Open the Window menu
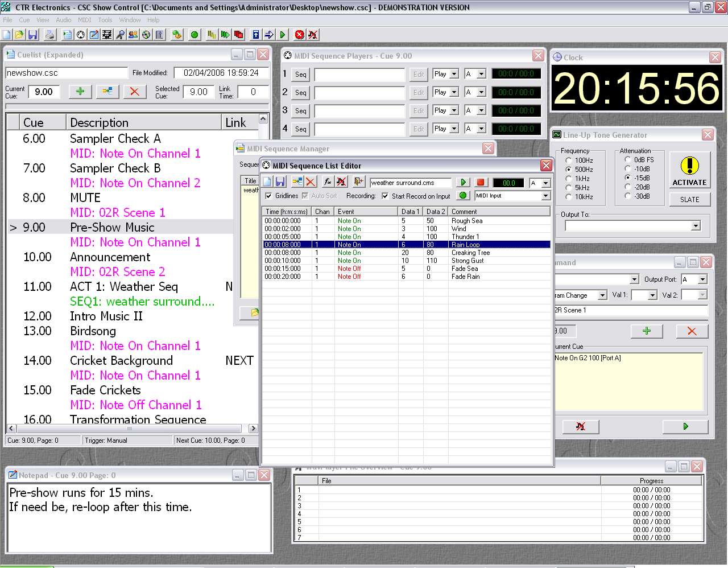 pyautogui.click(x=130, y=19)
